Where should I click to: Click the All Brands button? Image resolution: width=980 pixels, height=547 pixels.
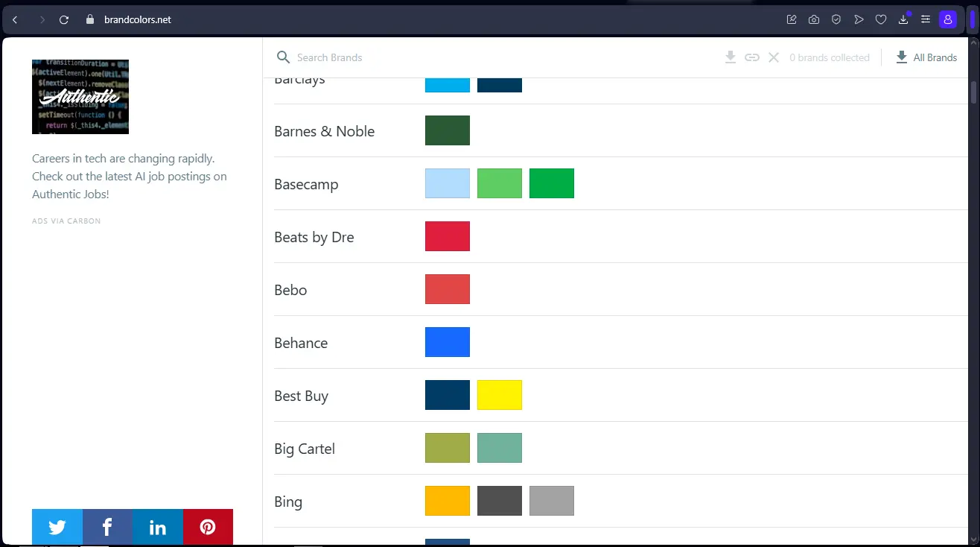coord(926,57)
